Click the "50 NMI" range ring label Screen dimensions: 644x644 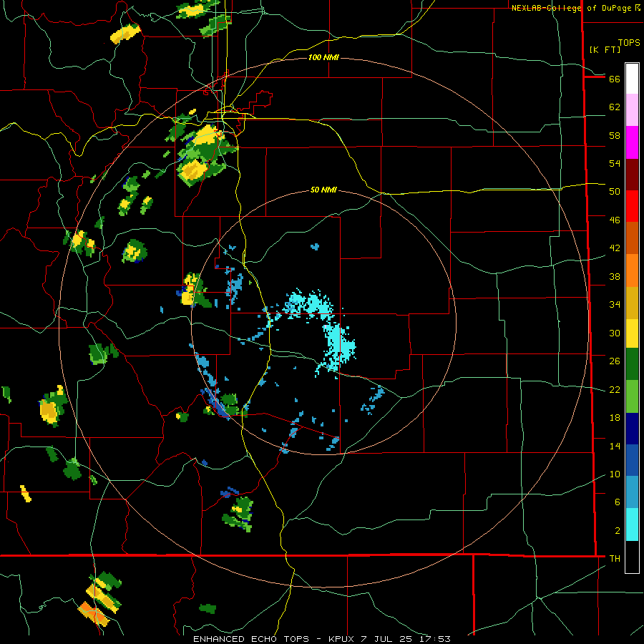(323, 190)
